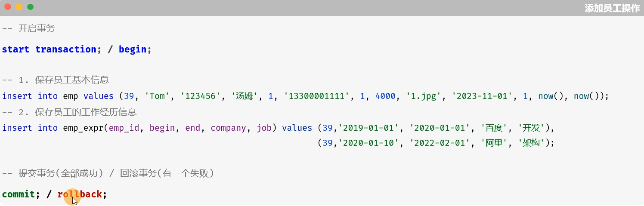Click the 'begin;' keyword on transaction line
This screenshot has width=644, height=206.
(x=135, y=49)
